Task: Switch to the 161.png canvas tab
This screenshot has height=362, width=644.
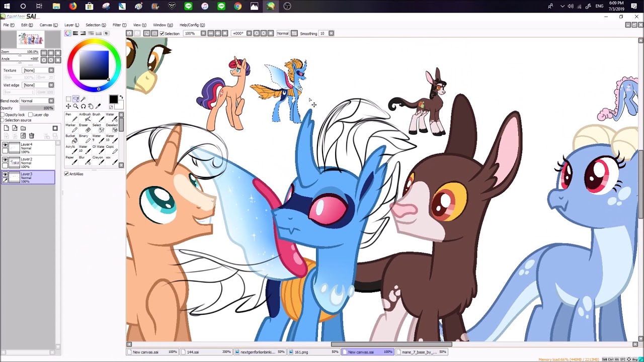Action: click(x=313, y=352)
